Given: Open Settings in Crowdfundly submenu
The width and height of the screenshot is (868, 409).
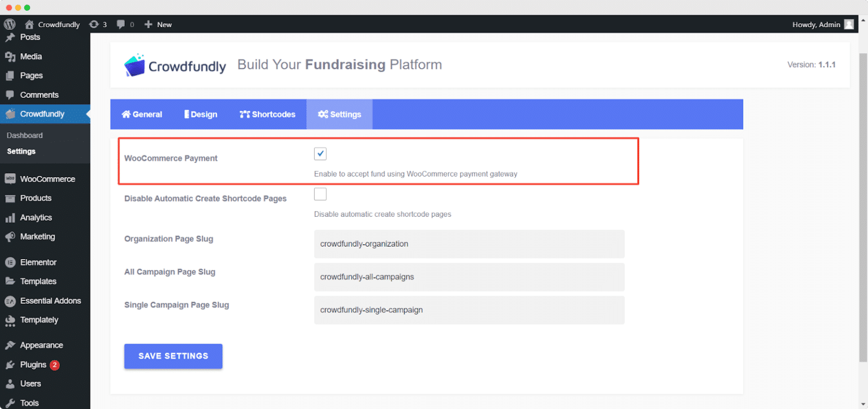Looking at the screenshot, I should tap(21, 152).
